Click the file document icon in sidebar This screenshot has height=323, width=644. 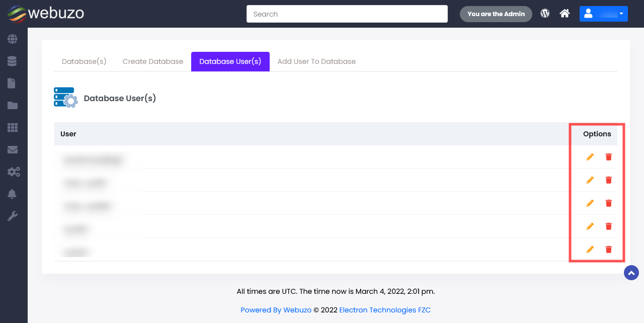coord(12,84)
